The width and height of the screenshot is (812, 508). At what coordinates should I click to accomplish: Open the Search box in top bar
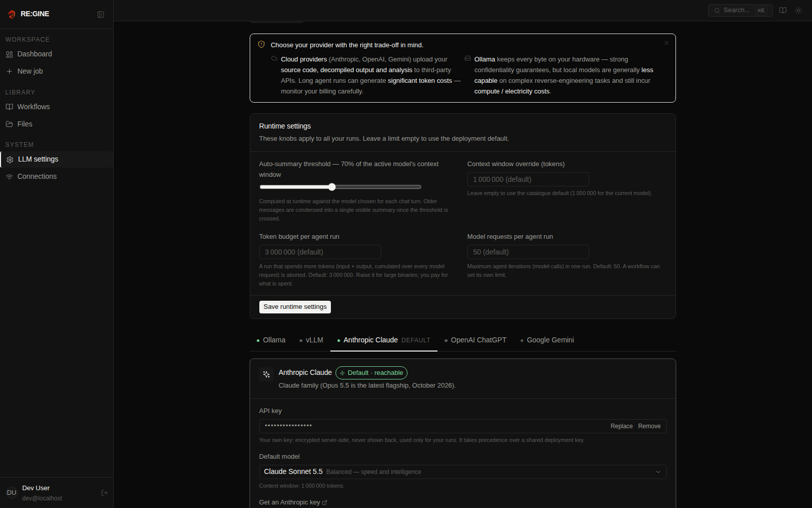(x=740, y=10)
